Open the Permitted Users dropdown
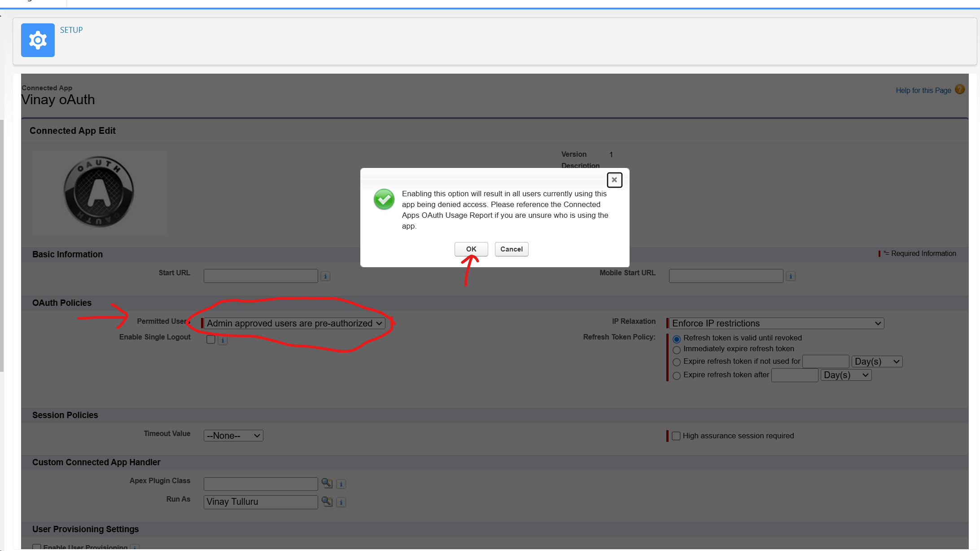980x551 pixels. point(295,323)
